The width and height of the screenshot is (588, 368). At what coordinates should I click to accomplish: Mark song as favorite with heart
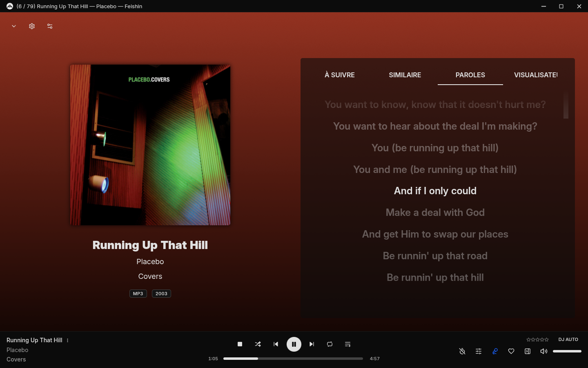pyautogui.click(x=511, y=351)
